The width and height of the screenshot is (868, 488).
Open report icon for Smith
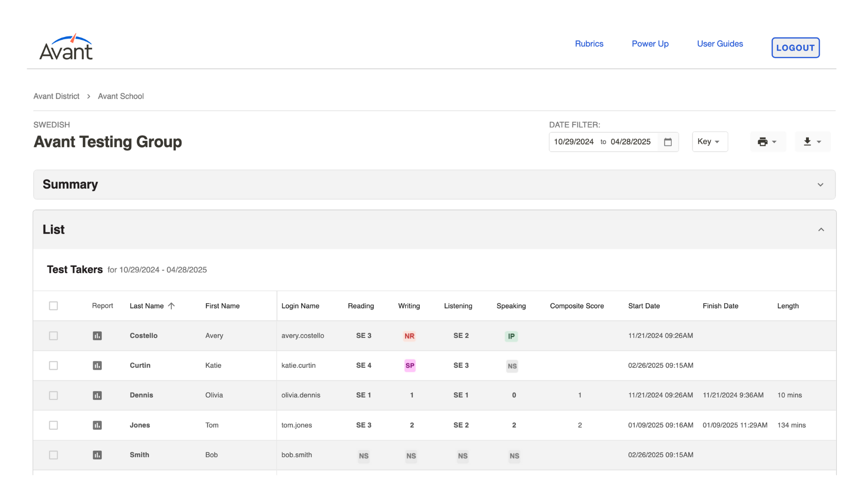pos(97,455)
